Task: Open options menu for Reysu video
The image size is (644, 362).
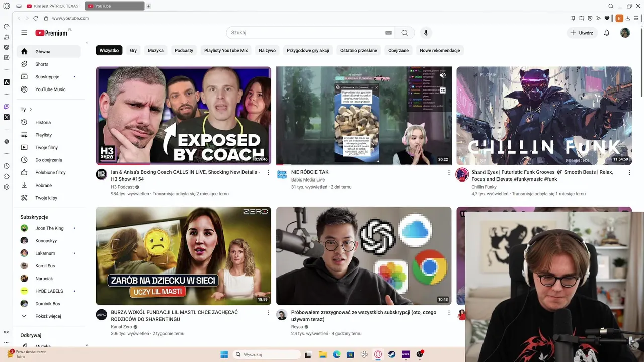Action: (449, 312)
